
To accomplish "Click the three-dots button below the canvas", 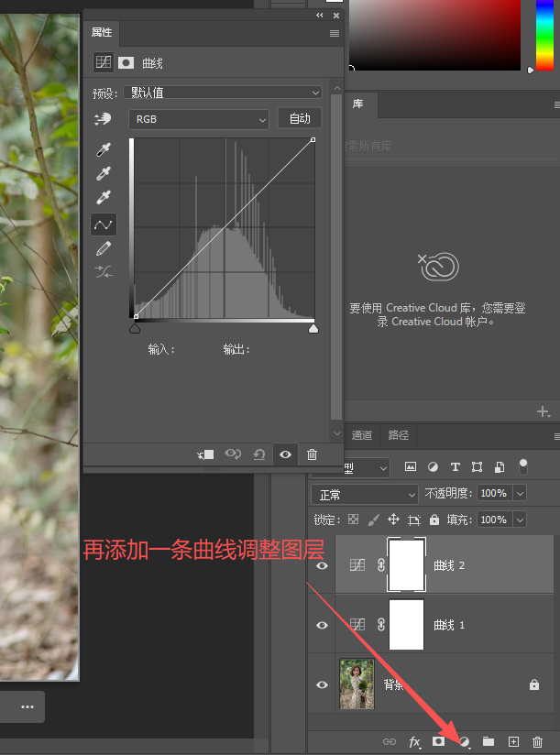I will (x=27, y=706).
